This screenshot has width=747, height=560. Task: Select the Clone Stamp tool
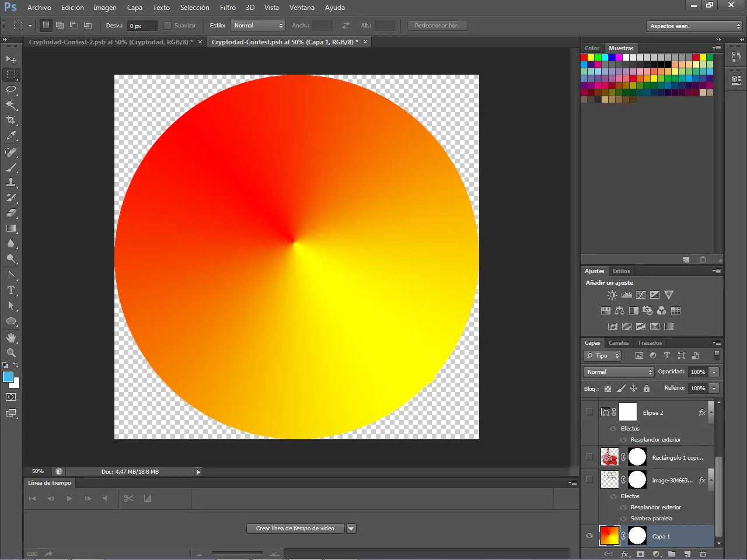[11, 183]
